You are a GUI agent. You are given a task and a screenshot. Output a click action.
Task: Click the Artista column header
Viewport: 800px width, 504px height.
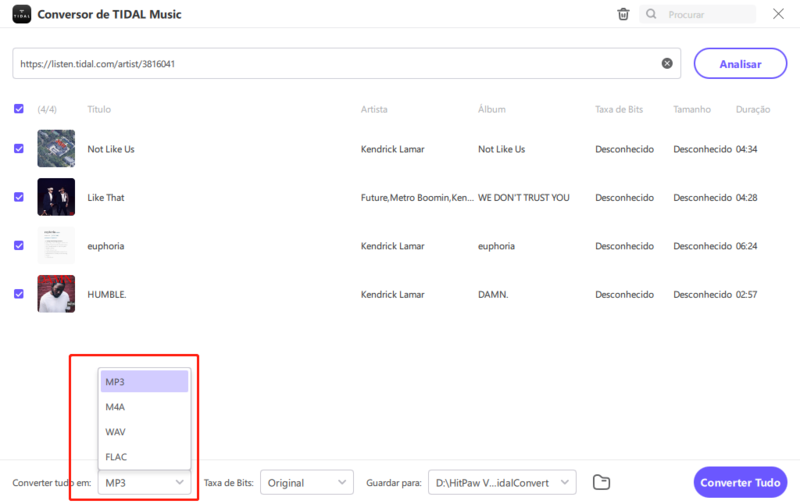[374, 109]
